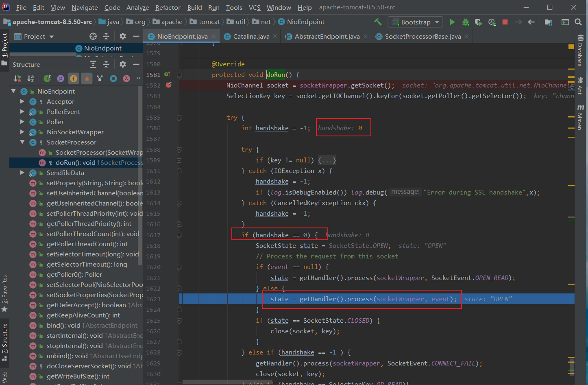Image resolution: width=588 pixels, height=385 pixels.
Task: Debug Bootstrap with the bug icon
Action: click(x=466, y=22)
